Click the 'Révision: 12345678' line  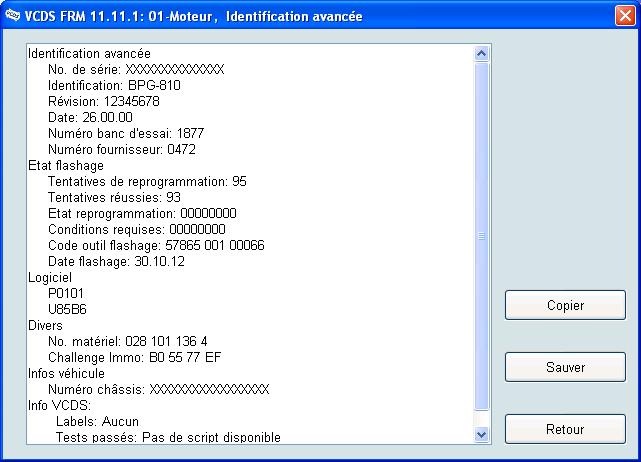[104, 101]
